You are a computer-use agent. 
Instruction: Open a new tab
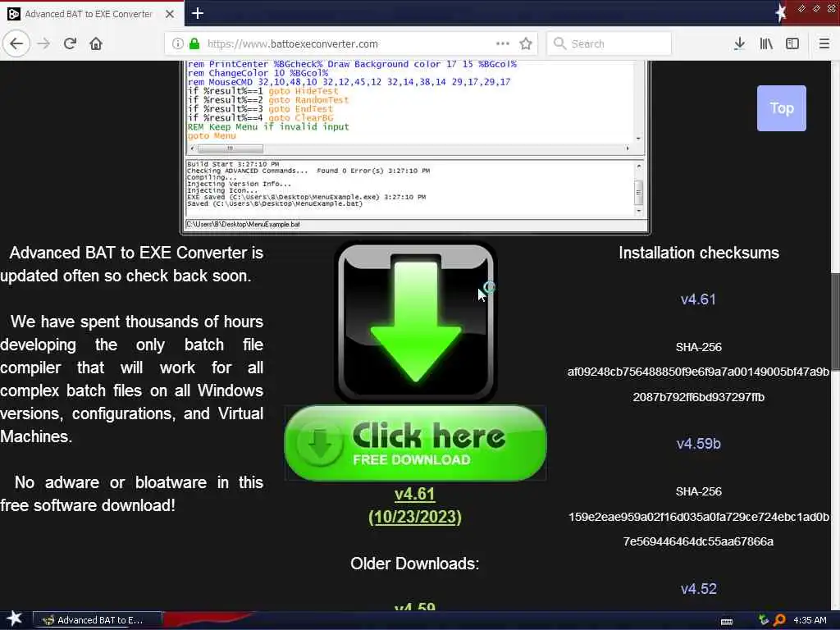(197, 13)
